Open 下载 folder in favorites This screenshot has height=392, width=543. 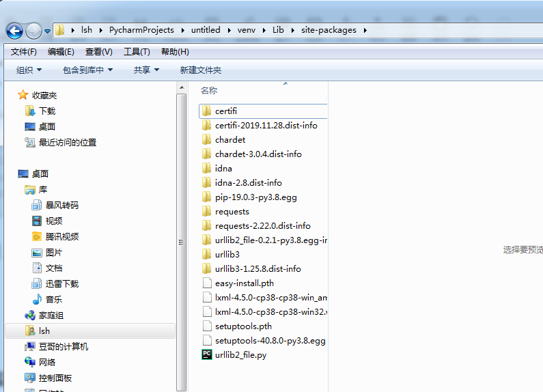coord(40,111)
